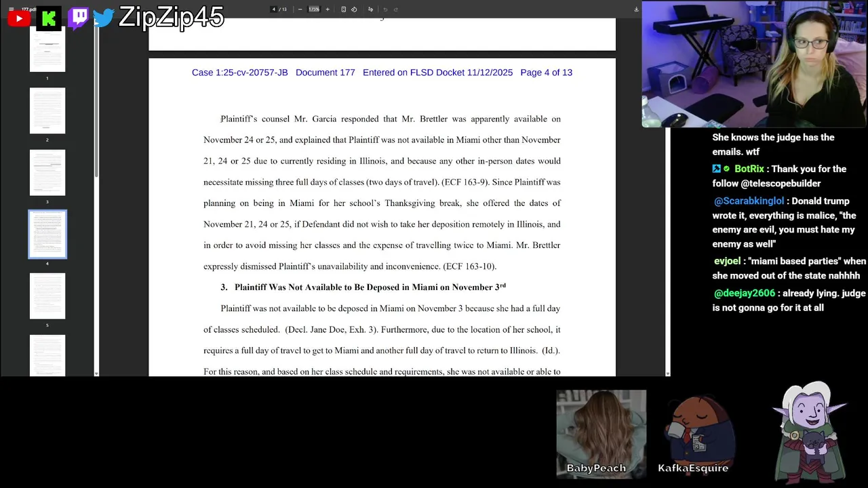Click the BabyPeach avatar
This screenshot has width=868, height=488.
[601, 434]
